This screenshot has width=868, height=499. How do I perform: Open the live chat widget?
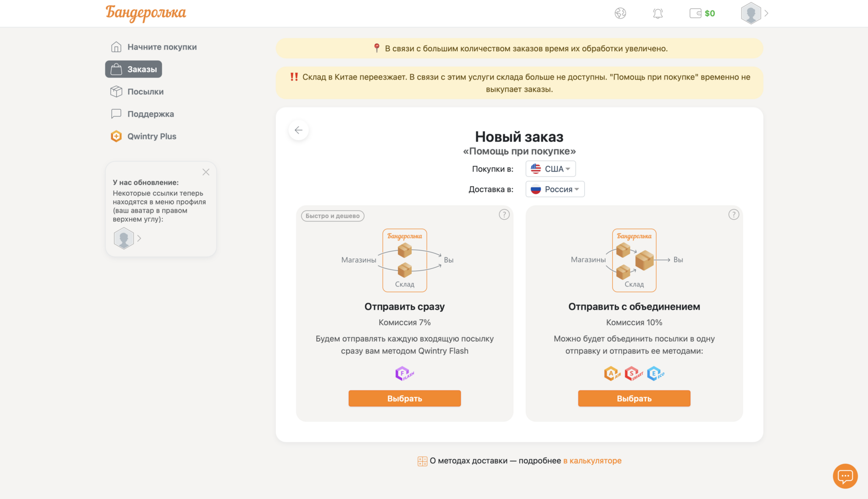(x=845, y=476)
